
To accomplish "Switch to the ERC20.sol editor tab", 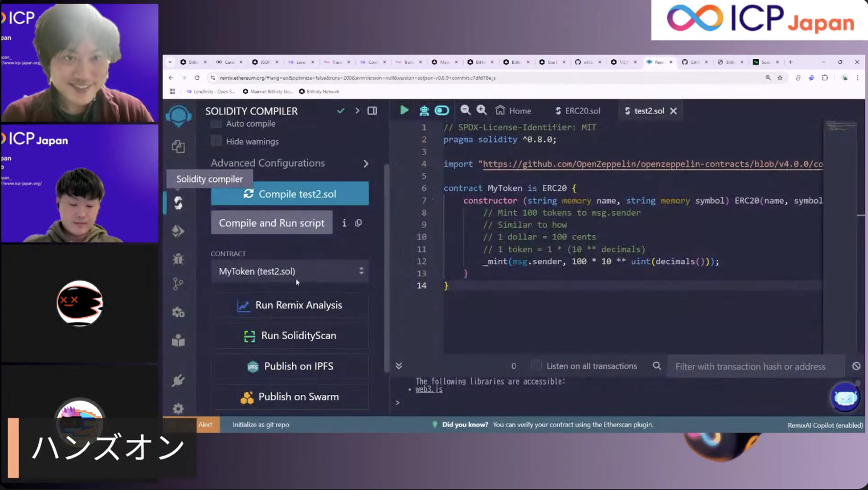I will coord(578,111).
